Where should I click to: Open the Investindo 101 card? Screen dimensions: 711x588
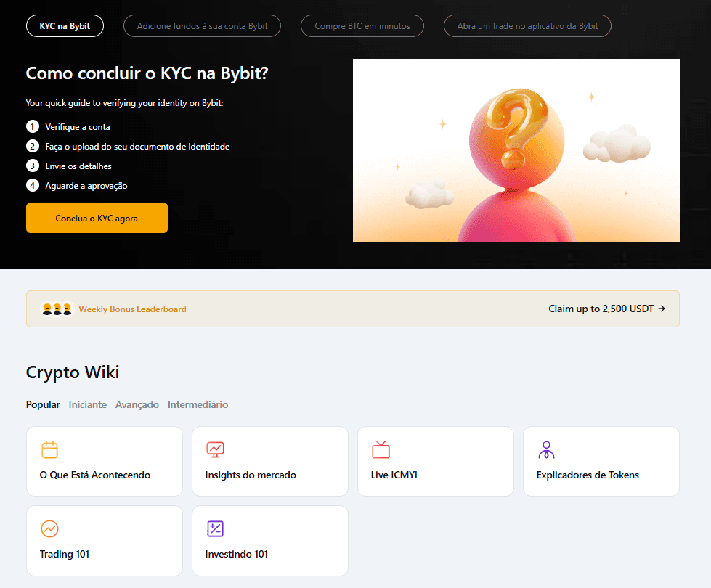(270, 540)
